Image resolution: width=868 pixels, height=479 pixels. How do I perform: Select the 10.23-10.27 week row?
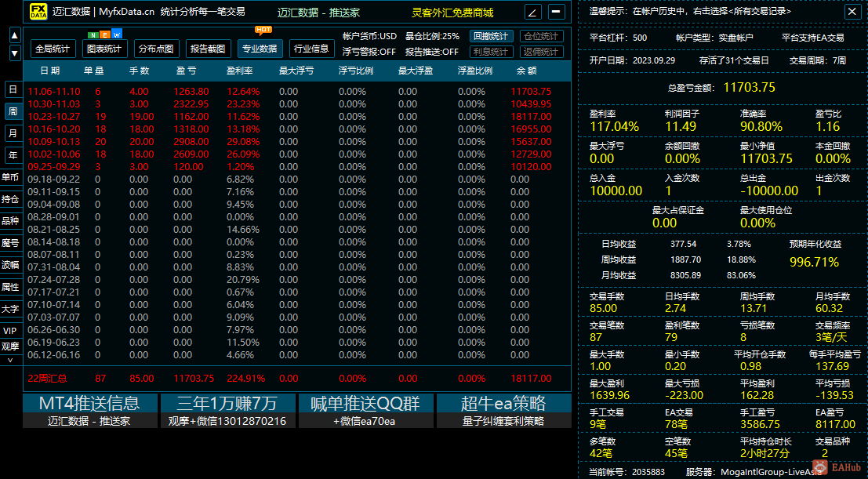click(298, 116)
